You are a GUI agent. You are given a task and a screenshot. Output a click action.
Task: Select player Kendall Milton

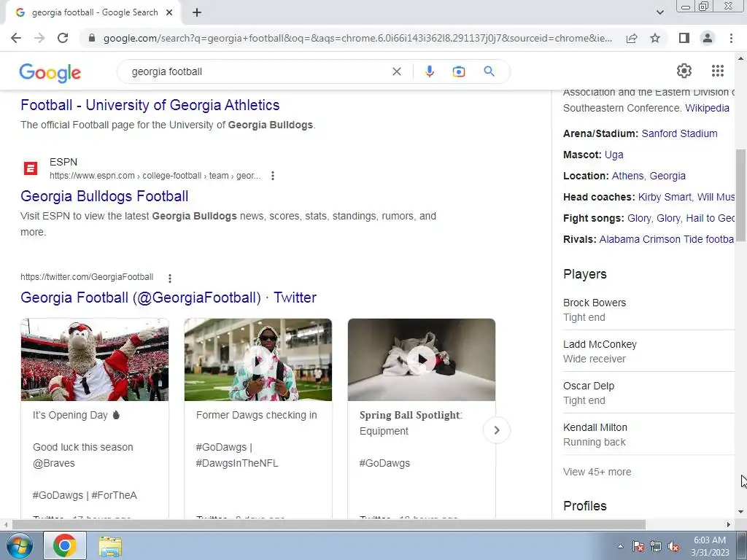point(595,427)
